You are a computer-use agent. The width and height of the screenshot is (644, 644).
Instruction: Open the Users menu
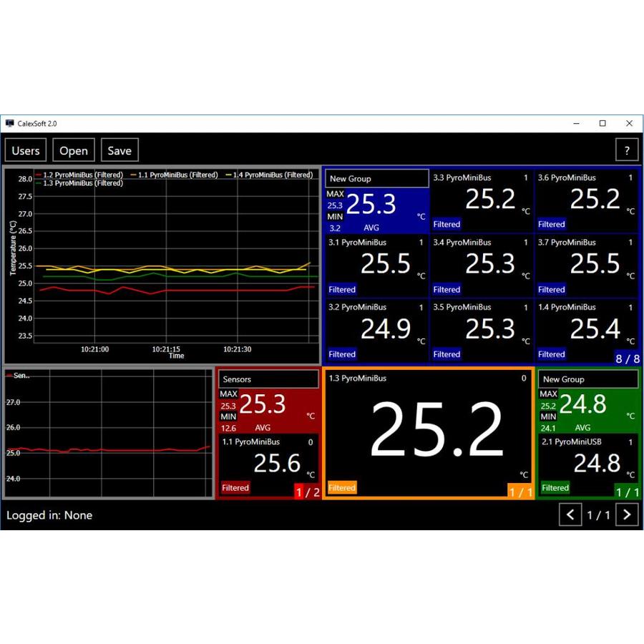click(x=26, y=150)
